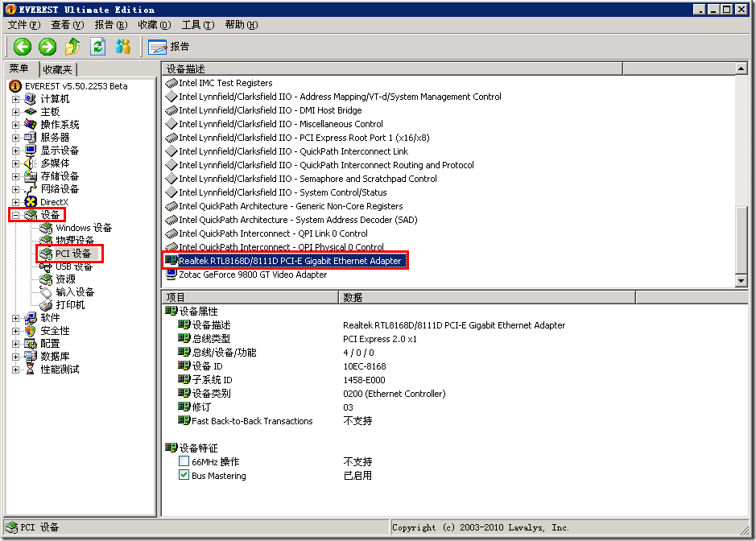Select USB 设备 in the tree
The width and height of the screenshot is (756, 541).
pyautogui.click(x=74, y=266)
